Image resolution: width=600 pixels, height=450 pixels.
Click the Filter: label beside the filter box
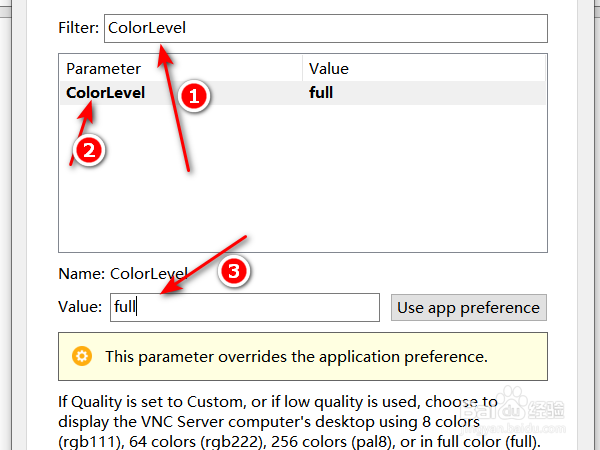pyautogui.click(x=78, y=29)
